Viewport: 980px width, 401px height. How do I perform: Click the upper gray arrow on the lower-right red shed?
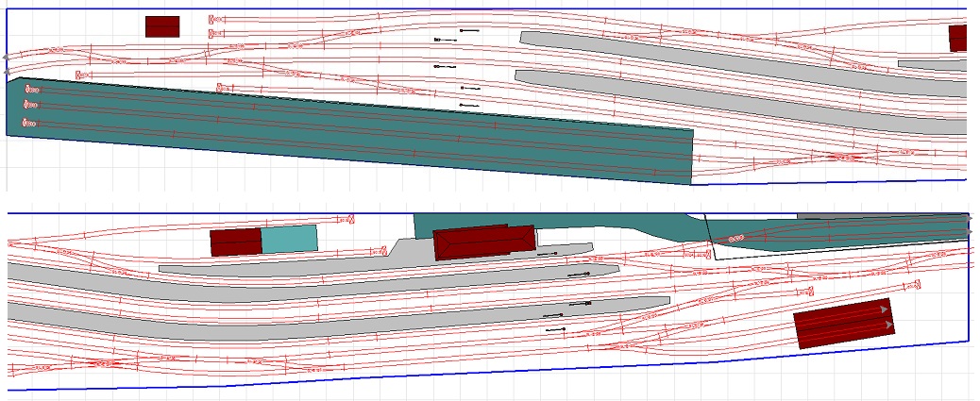(884, 309)
